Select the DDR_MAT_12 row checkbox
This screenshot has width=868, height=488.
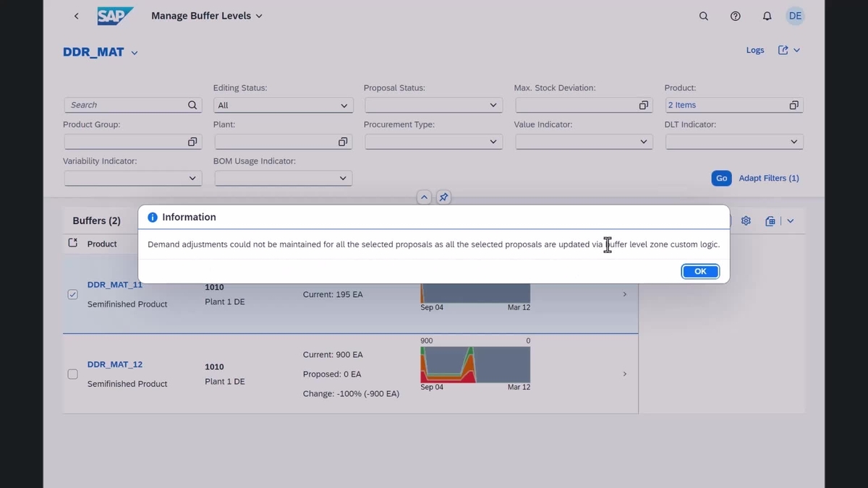point(72,374)
